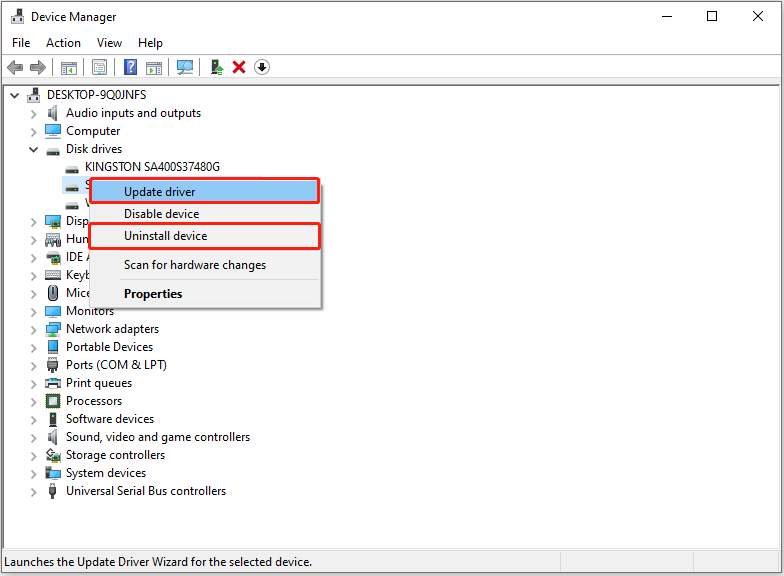Click the Mice category mouse icon

click(x=53, y=293)
